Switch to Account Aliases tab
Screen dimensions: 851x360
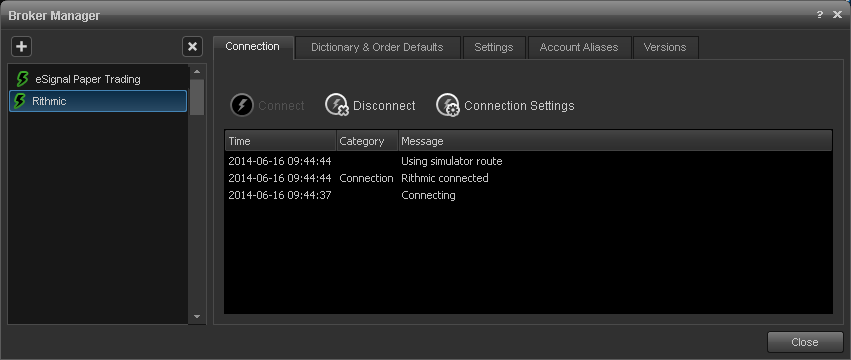[x=579, y=47]
